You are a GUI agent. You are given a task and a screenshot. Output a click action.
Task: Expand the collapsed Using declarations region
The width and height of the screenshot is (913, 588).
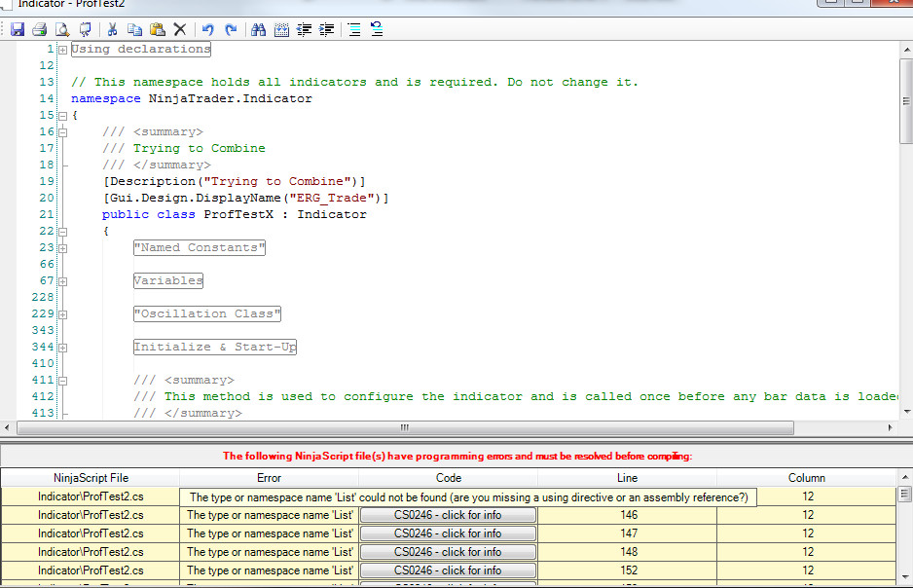pyautogui.click(x=62, y=50)
